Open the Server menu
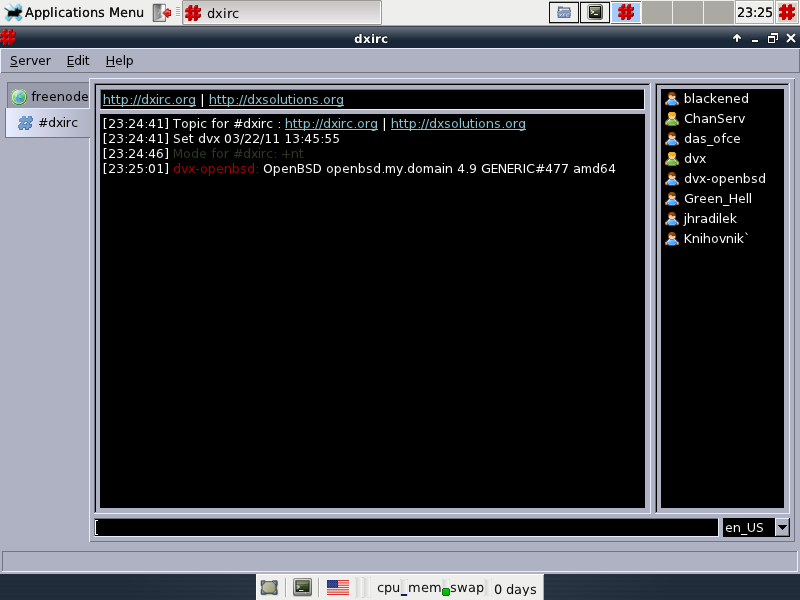 30,61
